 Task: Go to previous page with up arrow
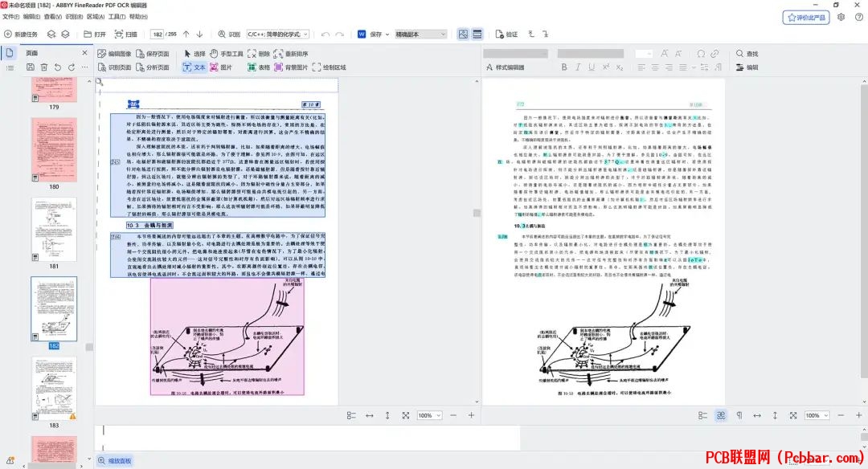point(186,35)
